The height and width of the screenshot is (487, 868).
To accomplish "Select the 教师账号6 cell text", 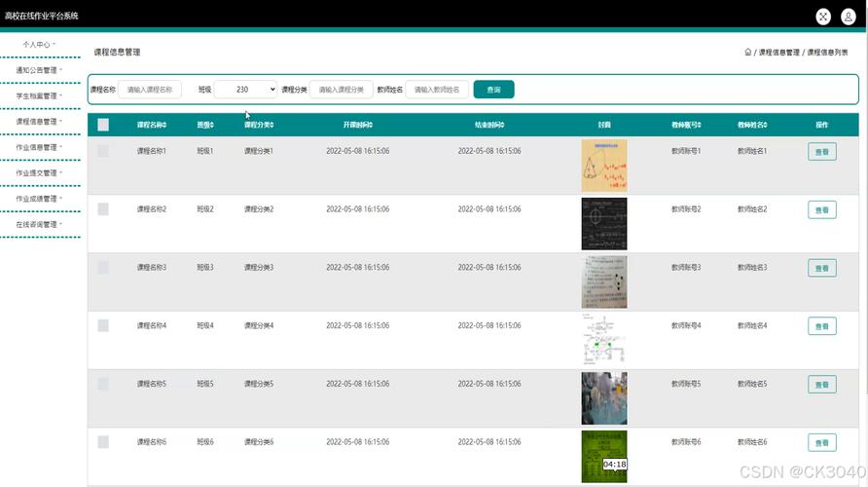I will [x=686, y=441].
